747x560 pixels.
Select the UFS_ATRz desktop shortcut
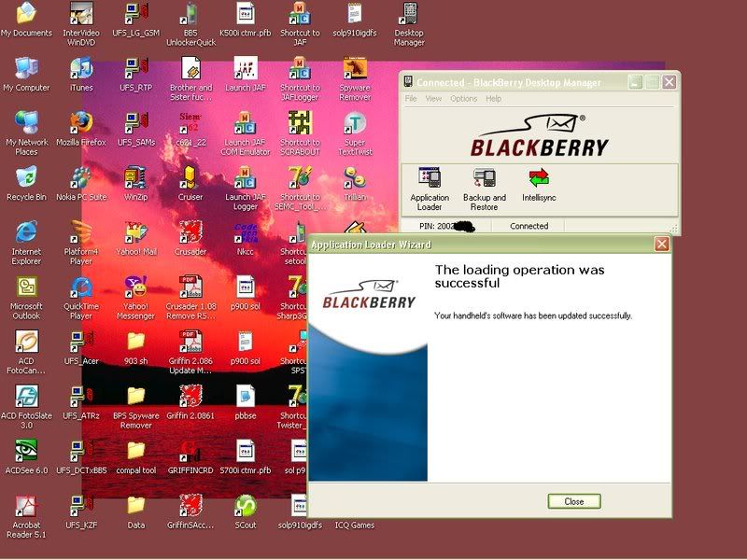coord(81,403)
